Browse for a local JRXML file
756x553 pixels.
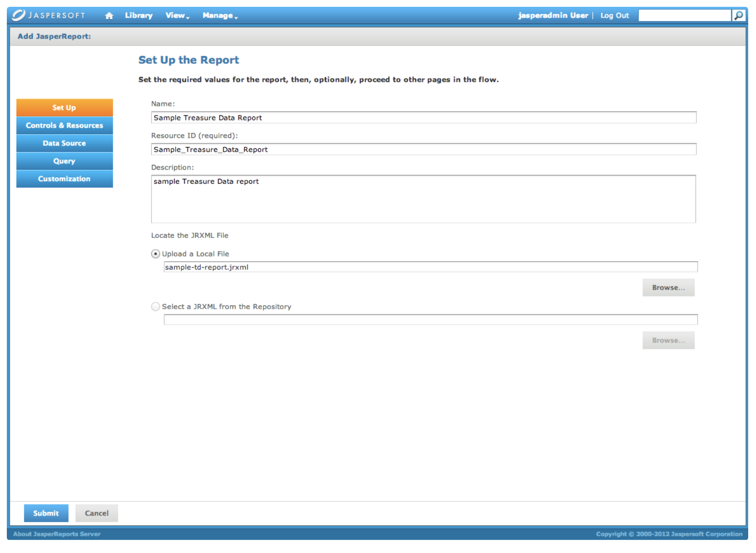point(668,288)
